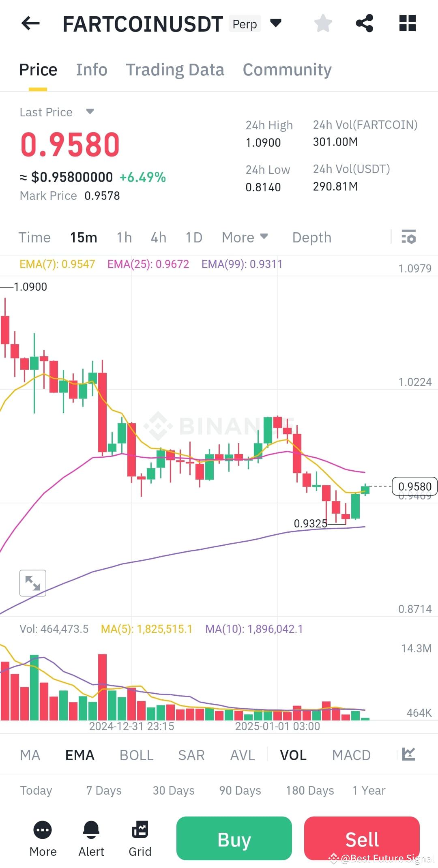The height and width of the screenshot is (868, 438).
Task: Expand the Last Price dropdown
Action: 90,111
